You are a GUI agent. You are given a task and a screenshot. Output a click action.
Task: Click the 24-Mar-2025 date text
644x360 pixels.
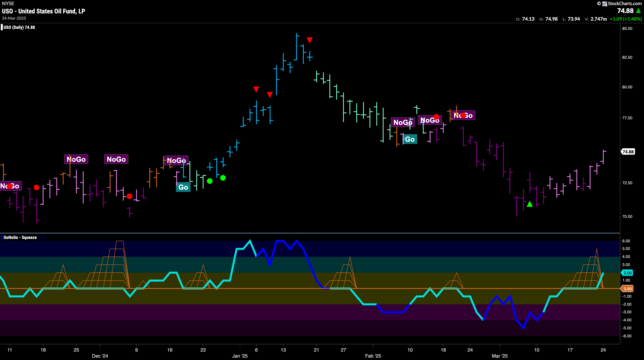click(14, 18)
